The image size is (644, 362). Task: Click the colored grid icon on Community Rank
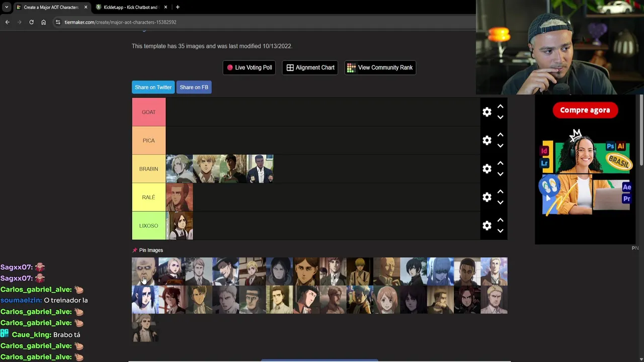(351, 67)
